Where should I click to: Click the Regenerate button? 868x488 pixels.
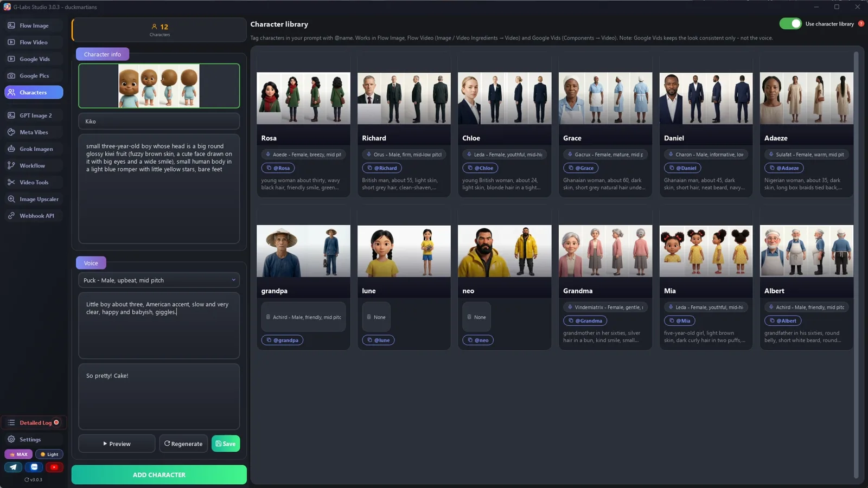click(x=183, y=444)
